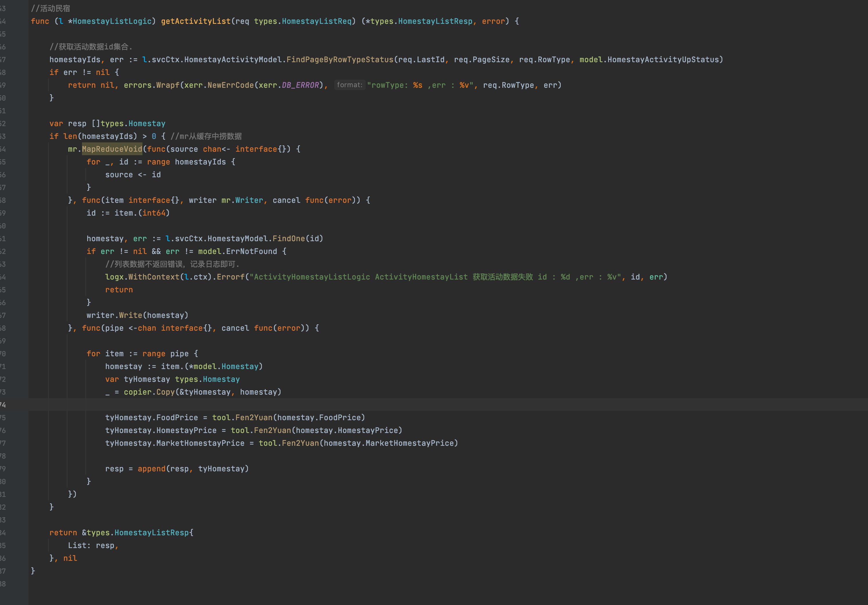Click xerr.NewErrCode call
The image size is (868, 605).
tap(219, 85)
